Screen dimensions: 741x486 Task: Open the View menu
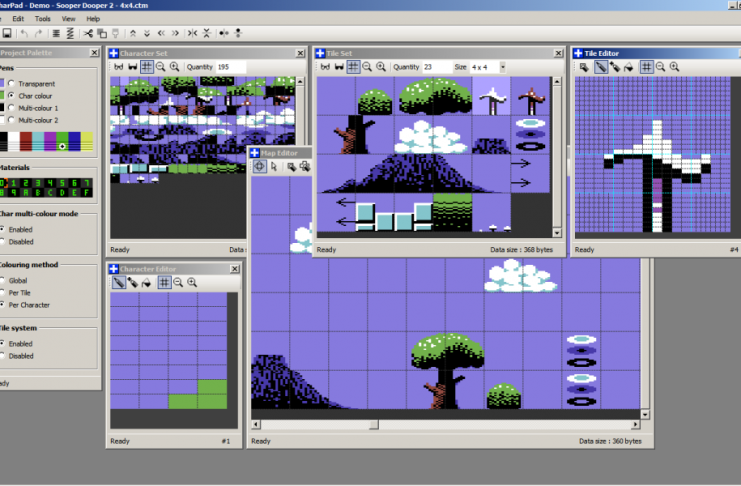click(69, 19)
